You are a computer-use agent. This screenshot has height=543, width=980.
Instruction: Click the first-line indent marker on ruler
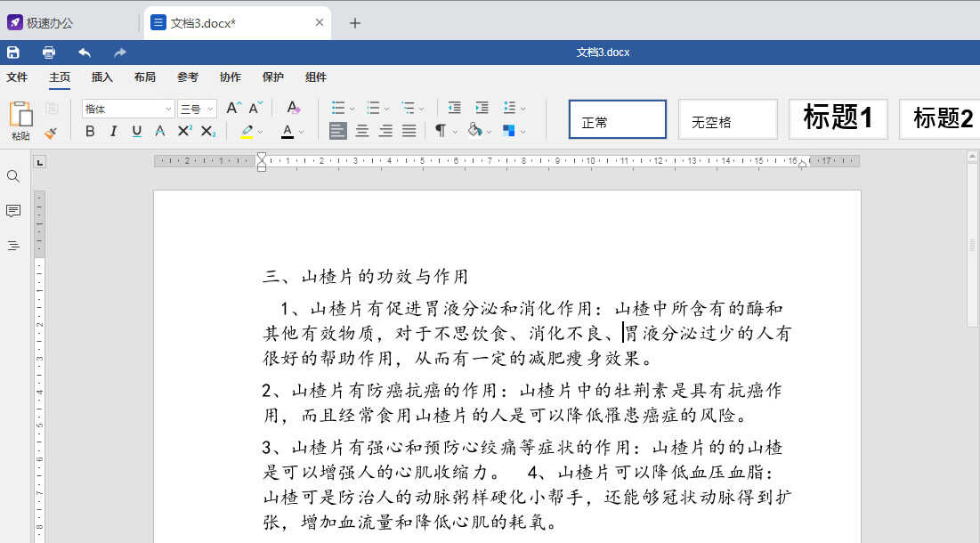(262, 156)
